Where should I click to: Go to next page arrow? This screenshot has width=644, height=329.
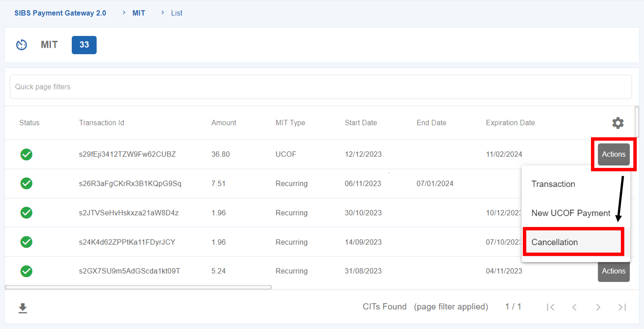pyautogui.click(x=598, y=307)
